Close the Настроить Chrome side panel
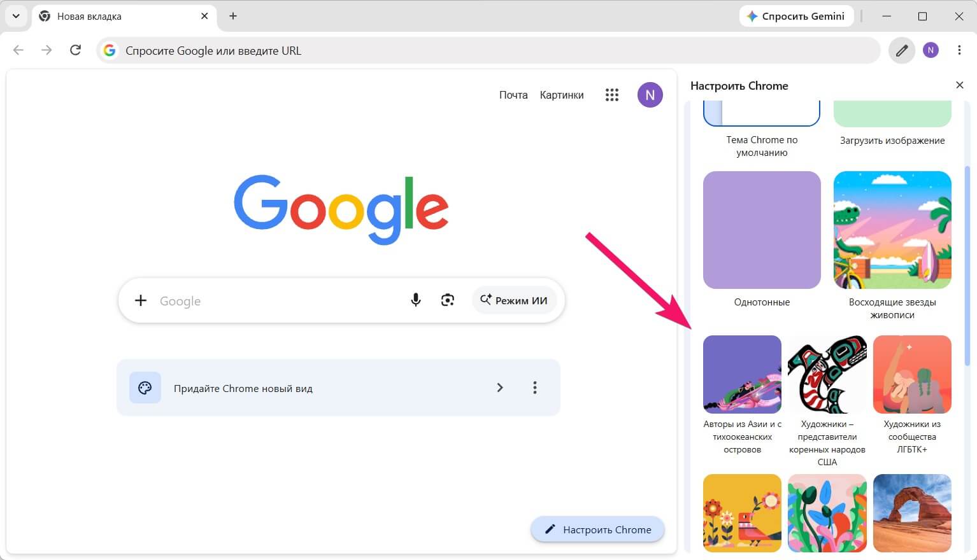This screenshot has height=560, width=977. tap(960, 85)
